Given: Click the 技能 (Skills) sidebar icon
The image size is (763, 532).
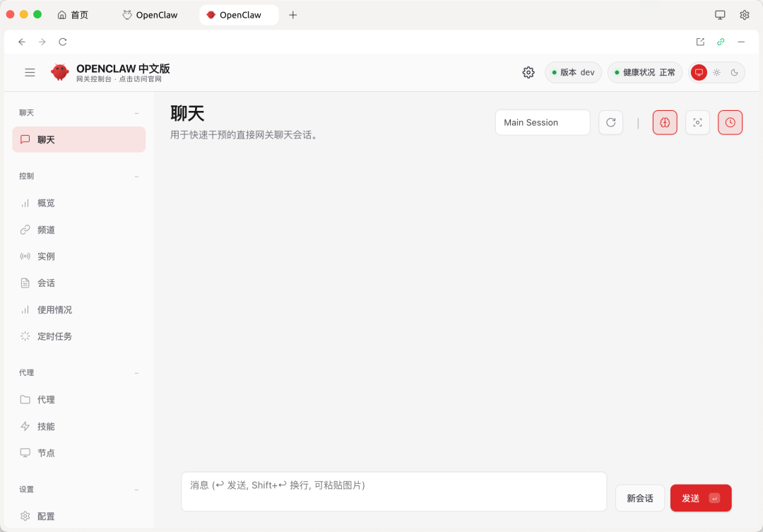Looking at the screenshot, I should [x=25, y=426].
